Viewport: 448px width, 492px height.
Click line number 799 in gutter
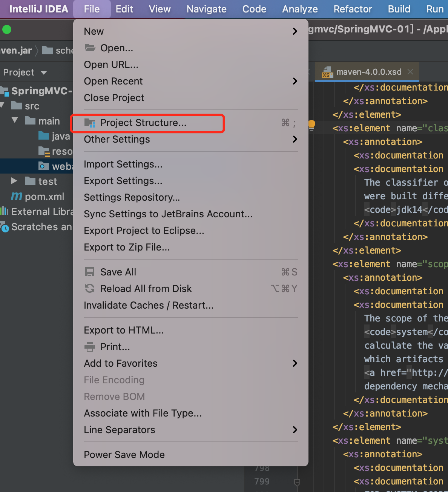[x=262, y=481]
